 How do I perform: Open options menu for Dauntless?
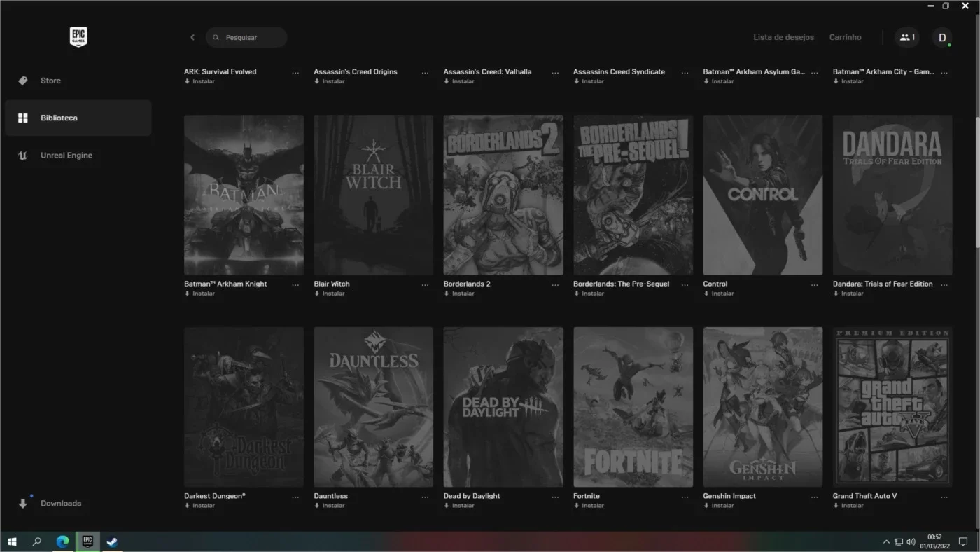(425, 497)
